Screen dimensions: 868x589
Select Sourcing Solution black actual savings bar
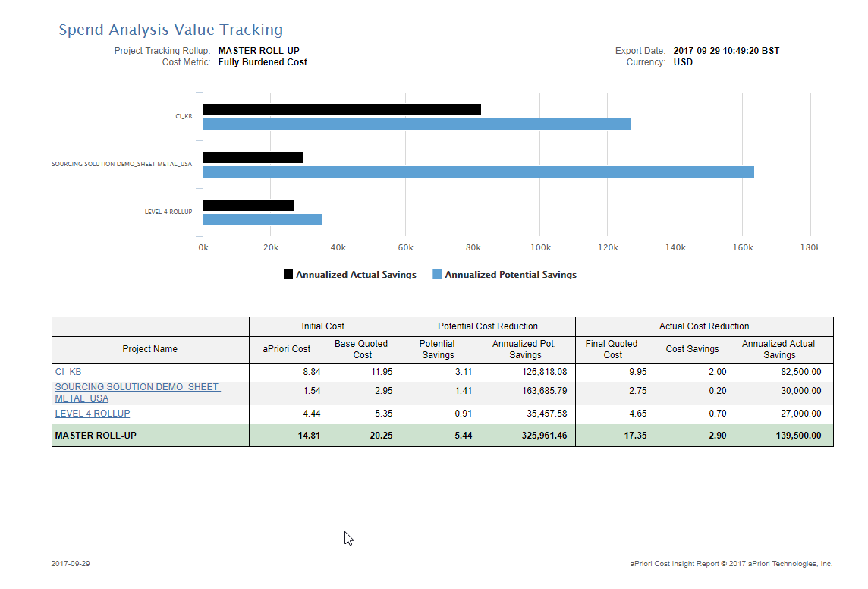click(x=253, y=157)
